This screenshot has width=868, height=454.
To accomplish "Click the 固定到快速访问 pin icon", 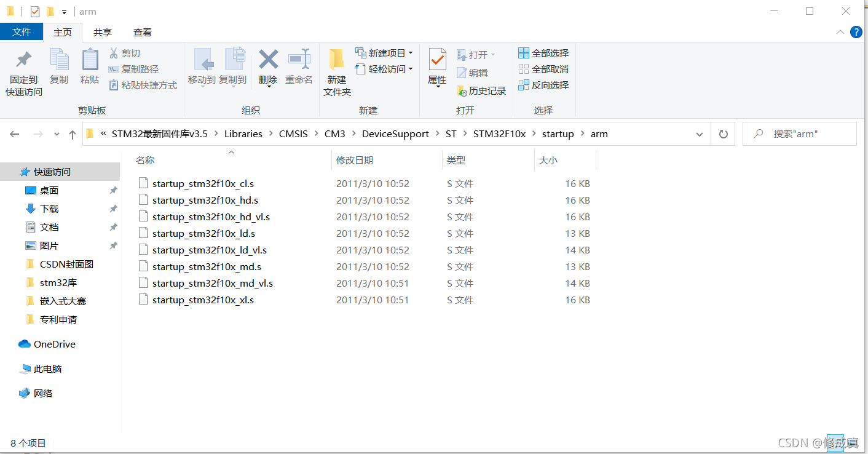I will [x=24, y=60].
